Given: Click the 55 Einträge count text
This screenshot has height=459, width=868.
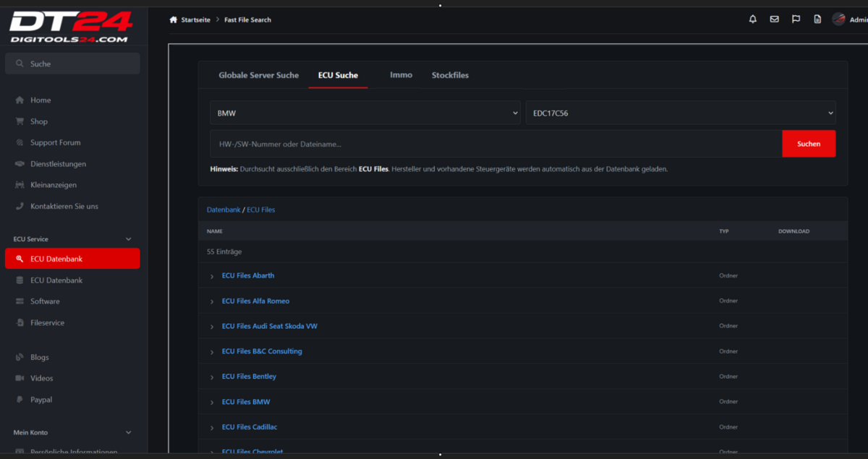Looking at the screenshot, I should 224,252.
